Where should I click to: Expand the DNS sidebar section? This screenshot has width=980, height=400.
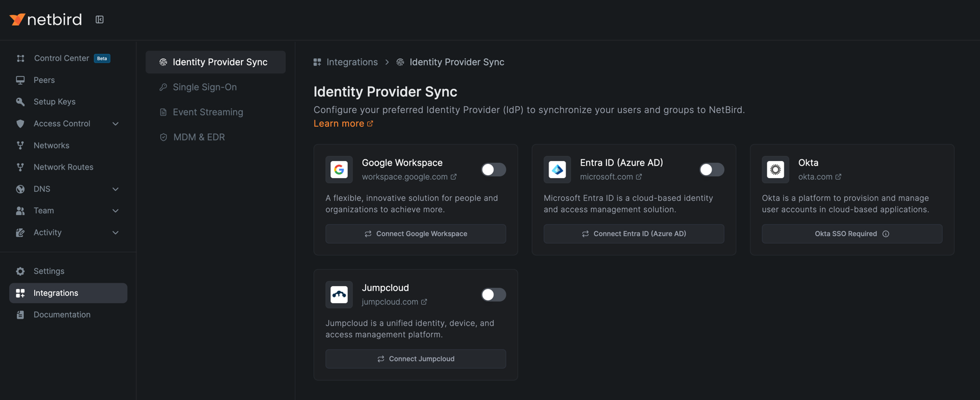(x=115, y=189)
